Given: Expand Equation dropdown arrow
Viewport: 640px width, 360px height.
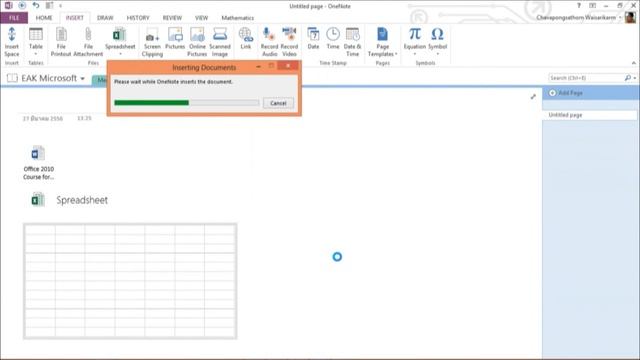Looking at the screenshot, I should pyautogui.click(x=415, y=54).
